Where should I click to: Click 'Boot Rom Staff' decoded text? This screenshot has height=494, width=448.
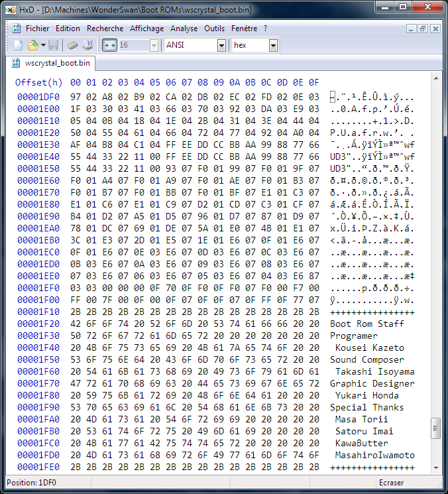click(x=366, y=324)
